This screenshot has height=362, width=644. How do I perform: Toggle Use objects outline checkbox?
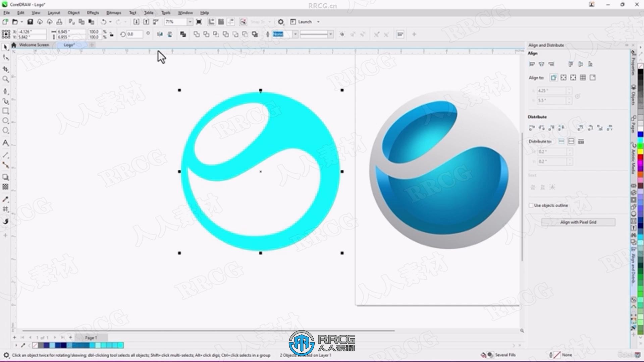click(531, 205)
